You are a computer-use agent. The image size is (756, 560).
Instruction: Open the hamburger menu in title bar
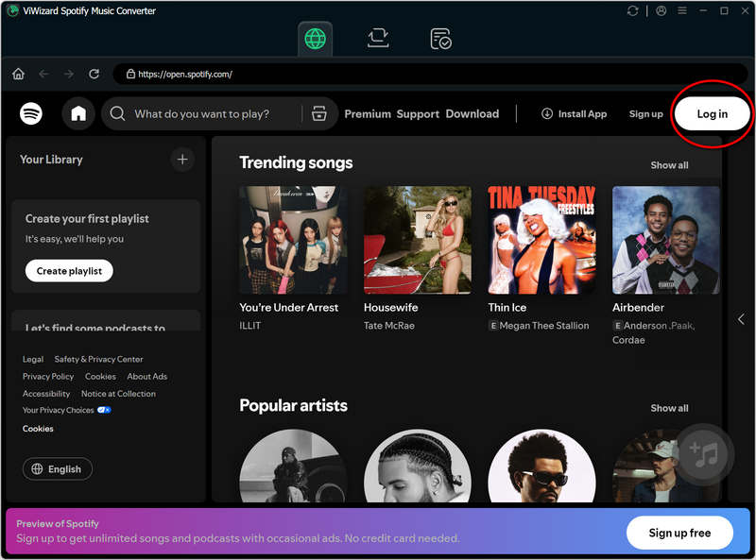click(x=681, y=10)
